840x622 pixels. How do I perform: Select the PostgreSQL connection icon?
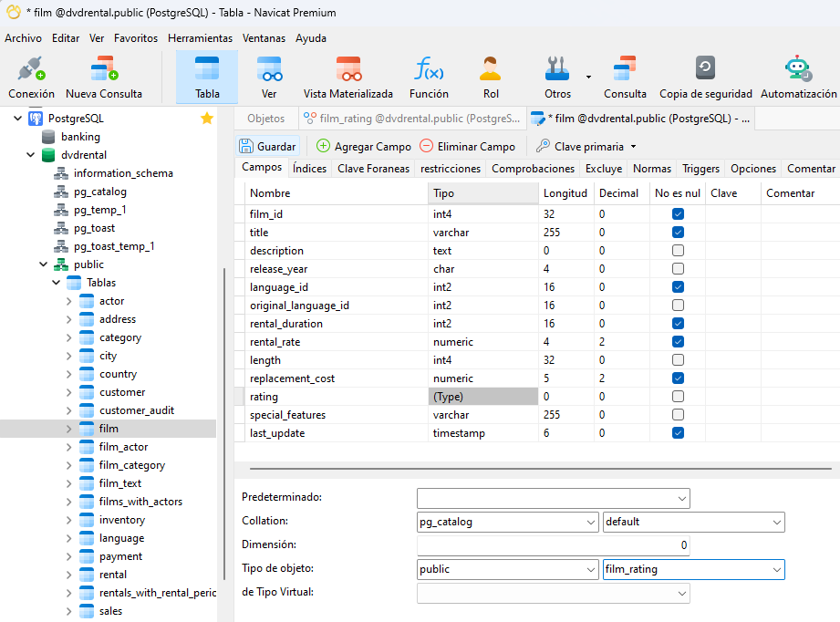point(36,119)
